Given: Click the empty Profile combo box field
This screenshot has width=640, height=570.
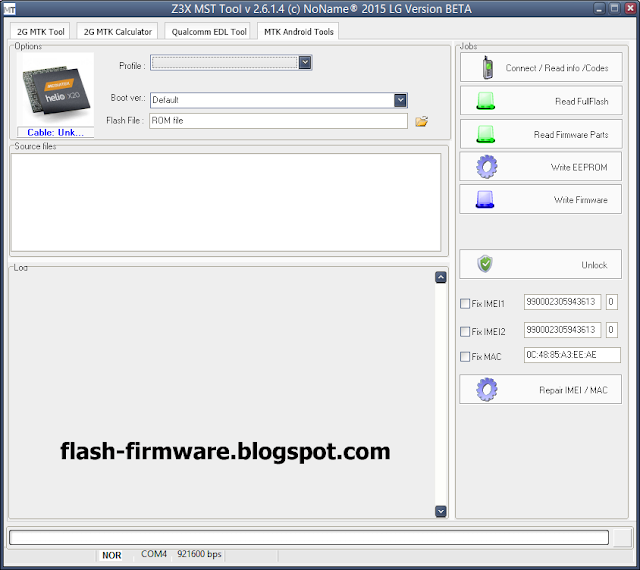Looking at the screenshot, I should [x=231, y=62].
